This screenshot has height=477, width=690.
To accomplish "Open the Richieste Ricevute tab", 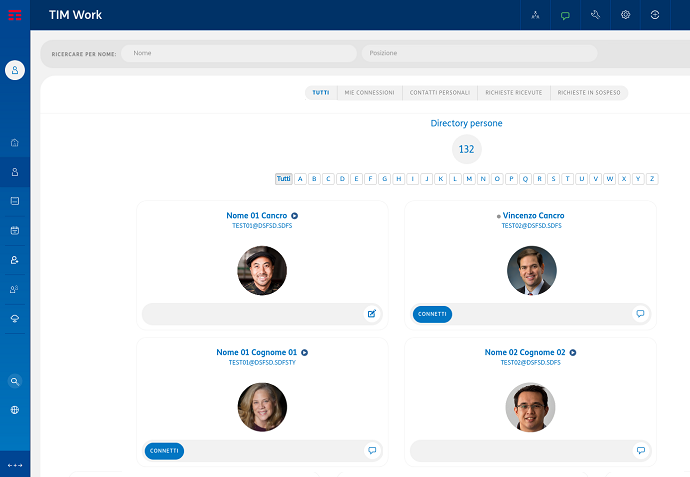I will pos(513,93).
